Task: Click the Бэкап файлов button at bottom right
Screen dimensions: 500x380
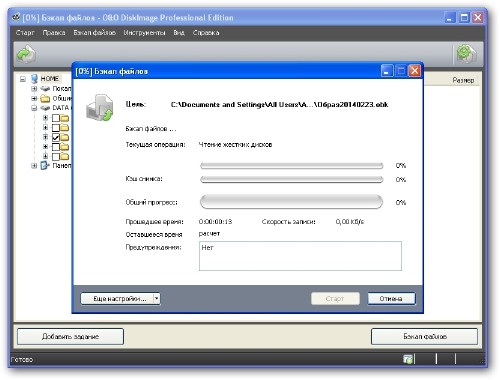Action: [424, 336]
